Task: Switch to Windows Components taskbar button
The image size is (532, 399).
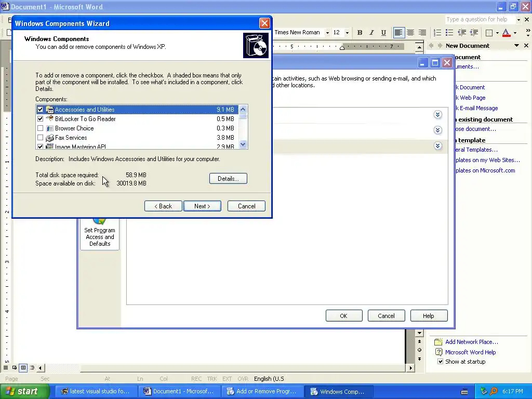Action: coord(339,391)
